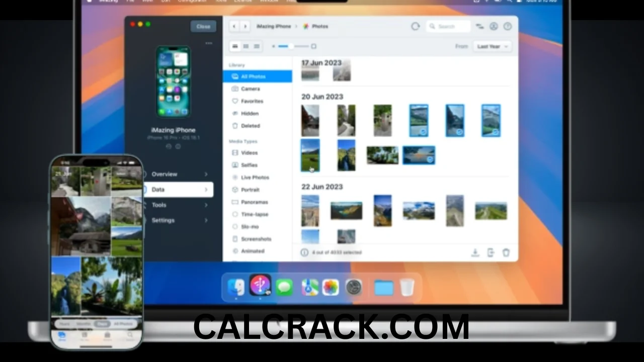Switch to the grid view mode button
Image resolution: width=644 pixels, height=362 pixels.
click(x=235, y=46)
